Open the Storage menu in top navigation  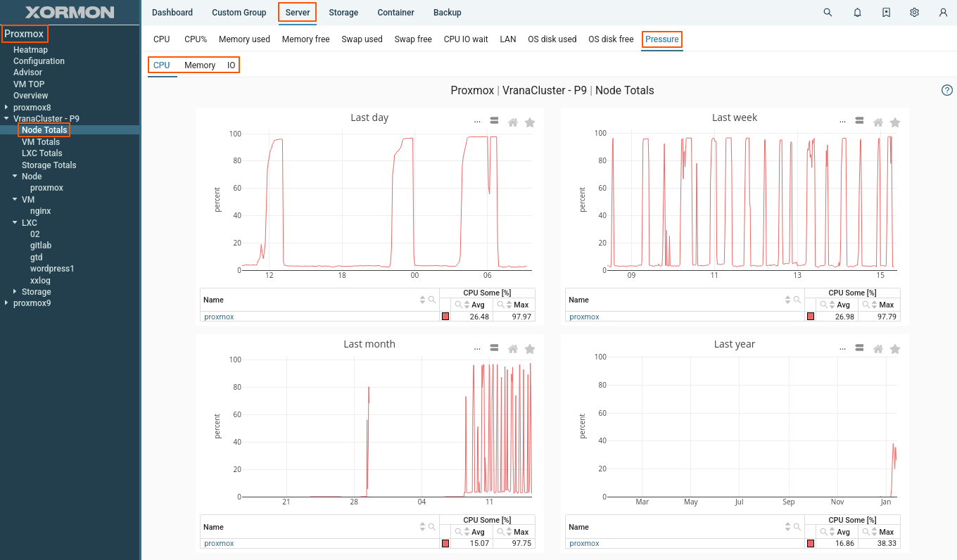343,13
